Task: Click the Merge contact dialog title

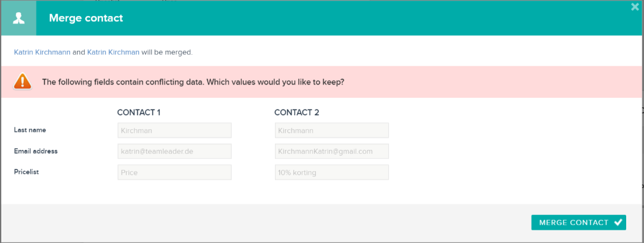Action: (86, 18)
